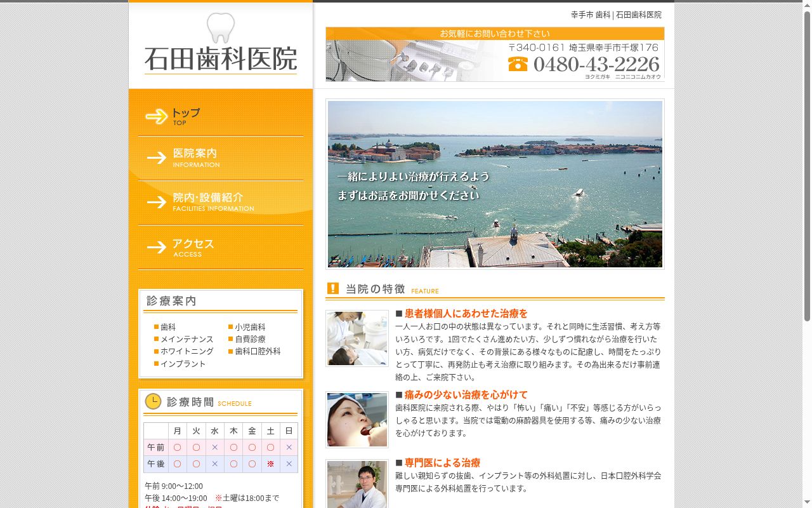
Task: Select the 自費診療 link
Action: click(250, 339)
